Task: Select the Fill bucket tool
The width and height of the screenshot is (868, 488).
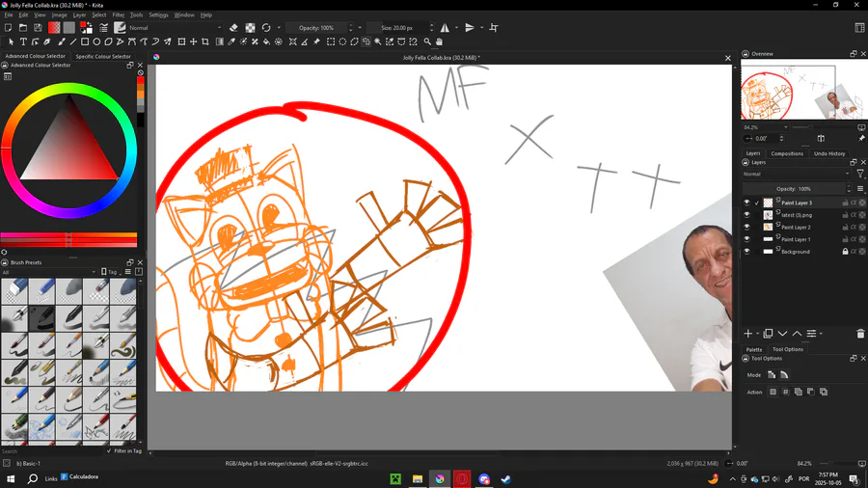Action: (x=267, y=41)
